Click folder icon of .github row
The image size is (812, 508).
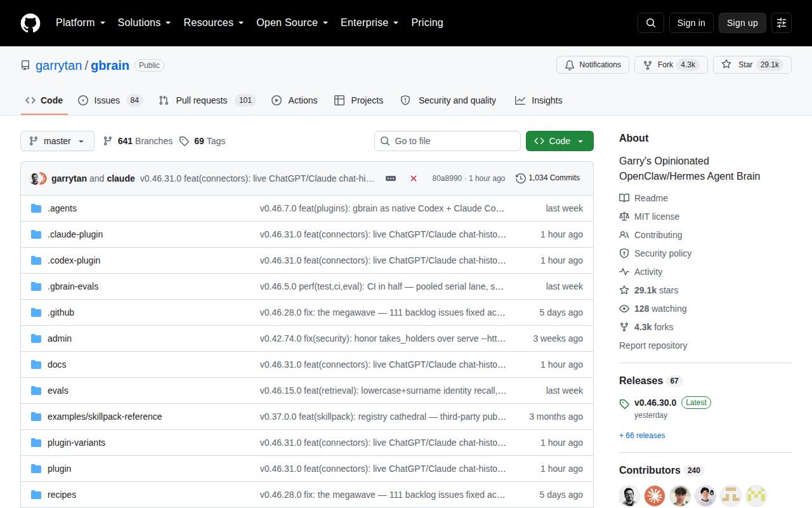point(36,312)
